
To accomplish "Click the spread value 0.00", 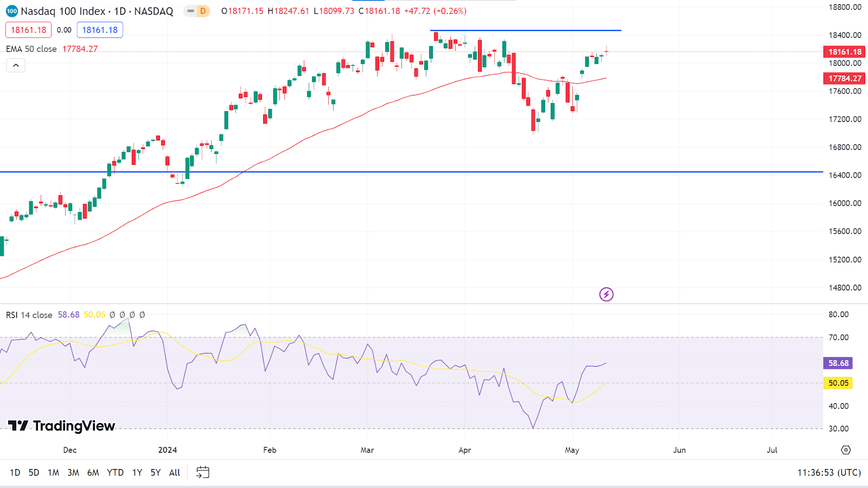I will coord(64,30).
